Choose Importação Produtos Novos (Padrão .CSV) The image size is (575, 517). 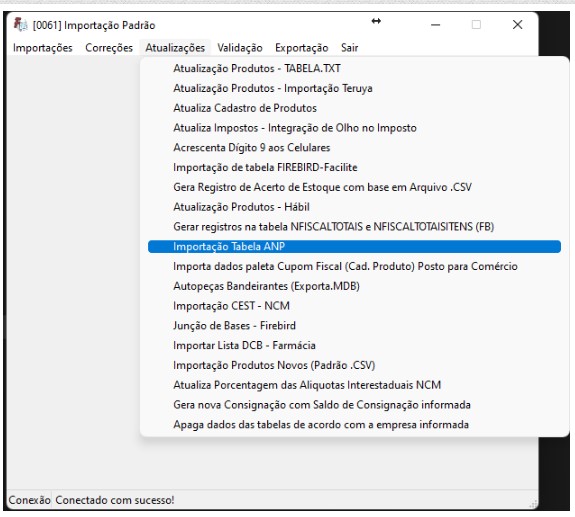pos(354,365)
